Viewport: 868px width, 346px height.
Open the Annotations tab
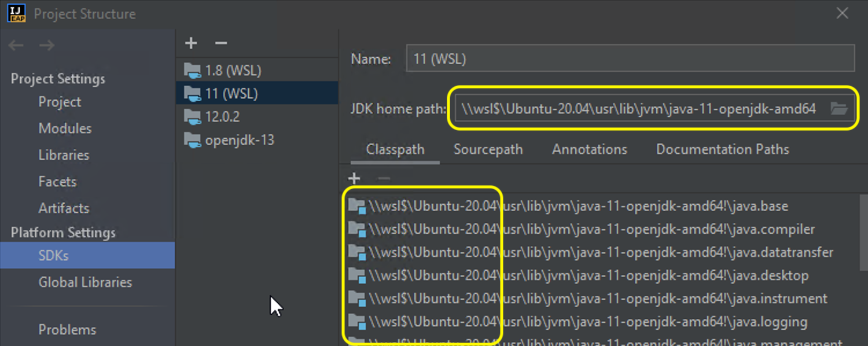(590, 149)
